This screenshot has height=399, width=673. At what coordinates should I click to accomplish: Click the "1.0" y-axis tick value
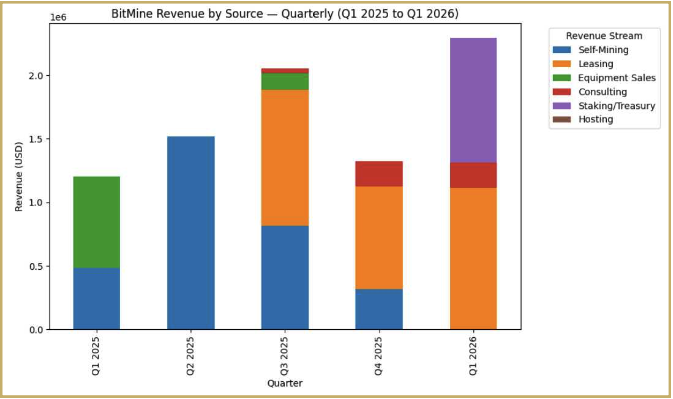36,203
